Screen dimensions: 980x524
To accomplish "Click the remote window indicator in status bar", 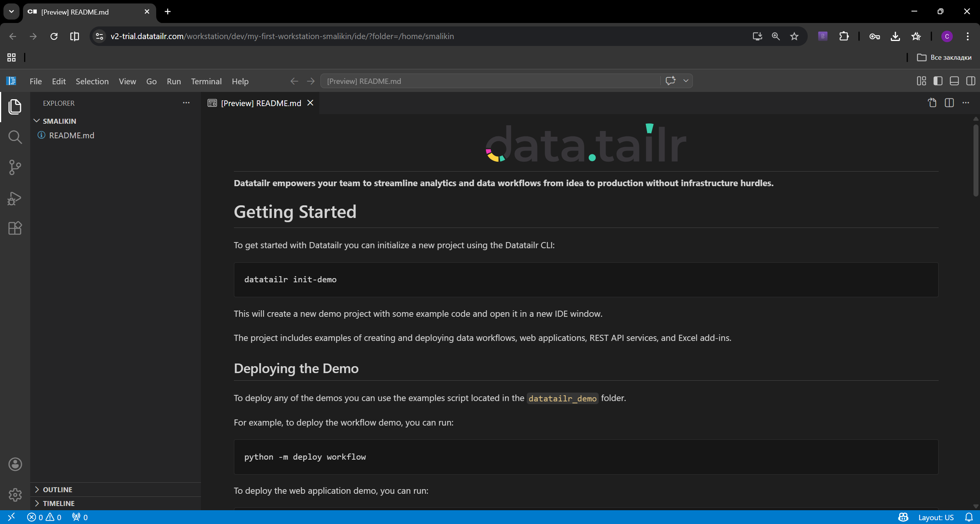I will click(11, 517).
